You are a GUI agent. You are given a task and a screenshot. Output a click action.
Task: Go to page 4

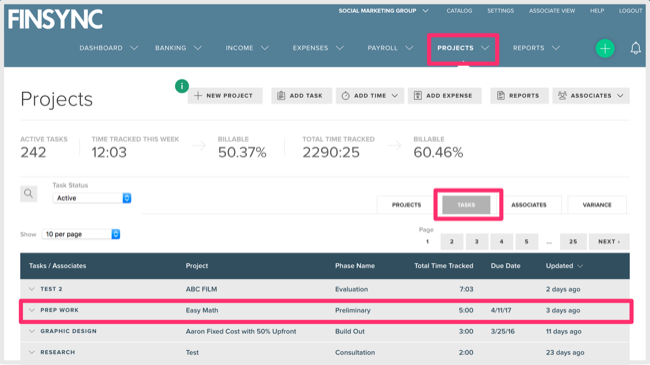click(x=502, y=241)
